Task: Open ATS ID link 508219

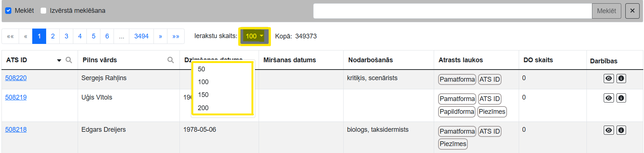Action: [16, 97]
